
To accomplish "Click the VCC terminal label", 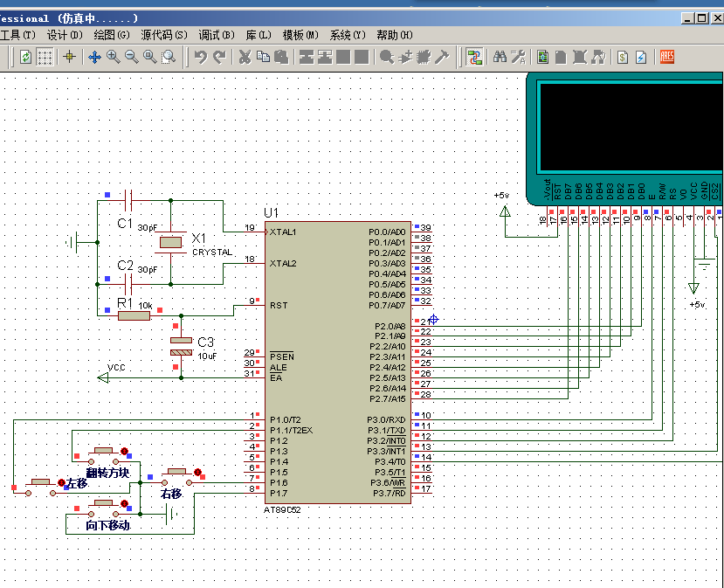I will click(x=116, y=368).
